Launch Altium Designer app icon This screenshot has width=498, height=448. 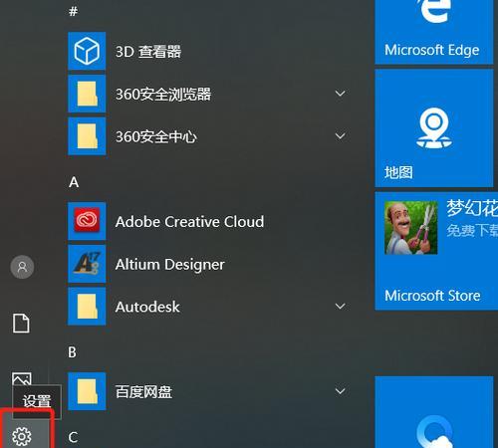(87, 264)
